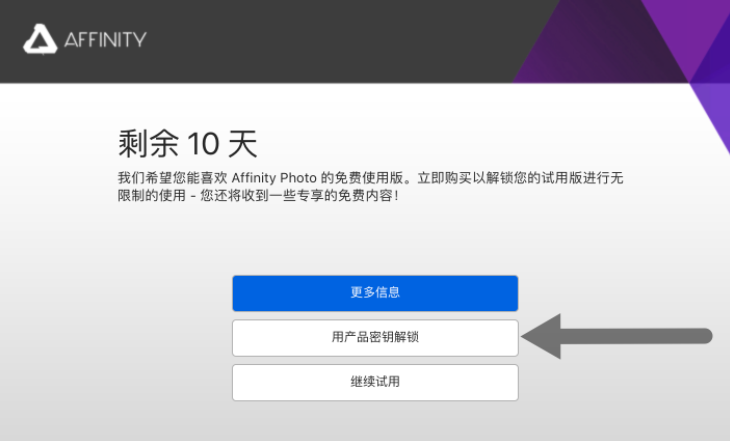Click the Affinity Photo name in description

274,178
